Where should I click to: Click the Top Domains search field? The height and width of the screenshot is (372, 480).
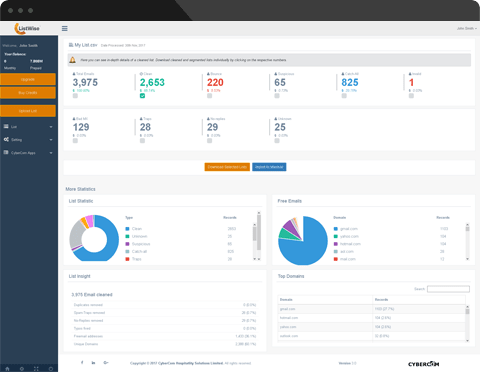(448, 289)
